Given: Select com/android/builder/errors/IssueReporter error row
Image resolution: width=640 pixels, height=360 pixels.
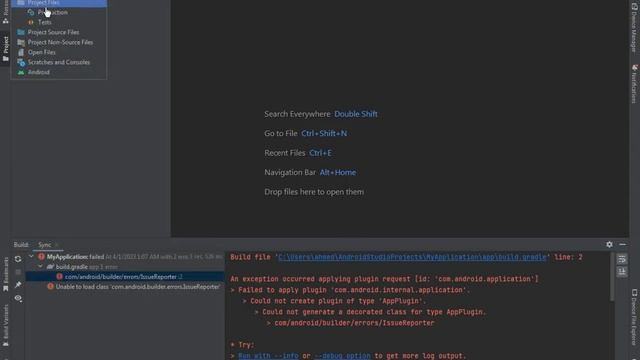Looking at the screenshot, I should coord(125,277).
